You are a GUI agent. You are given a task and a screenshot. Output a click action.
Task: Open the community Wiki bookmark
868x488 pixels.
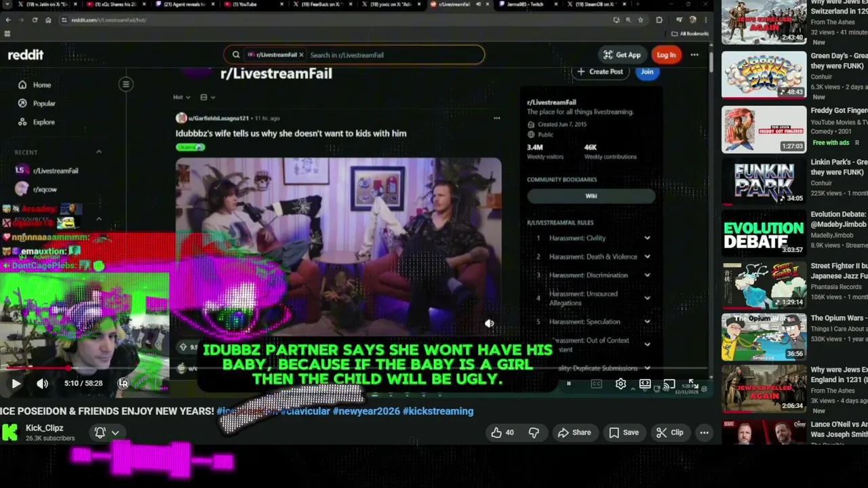coord(591,196)
